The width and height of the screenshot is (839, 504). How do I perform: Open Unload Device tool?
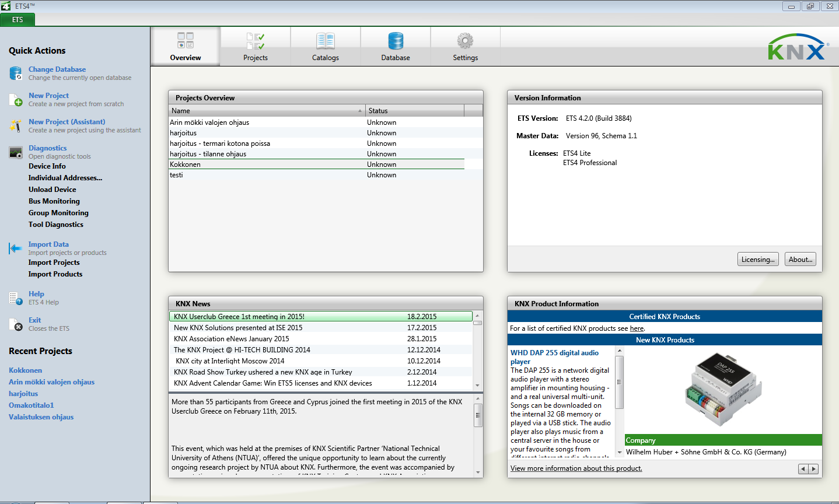[53, 190]
